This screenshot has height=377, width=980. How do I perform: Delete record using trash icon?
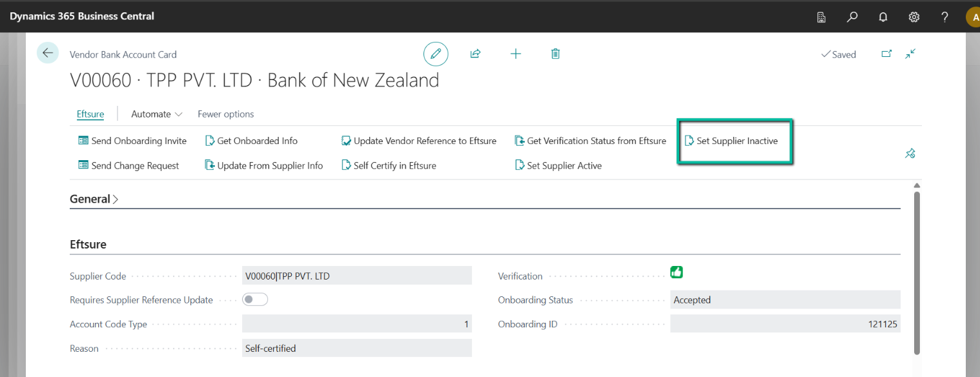tap(555, 54)
